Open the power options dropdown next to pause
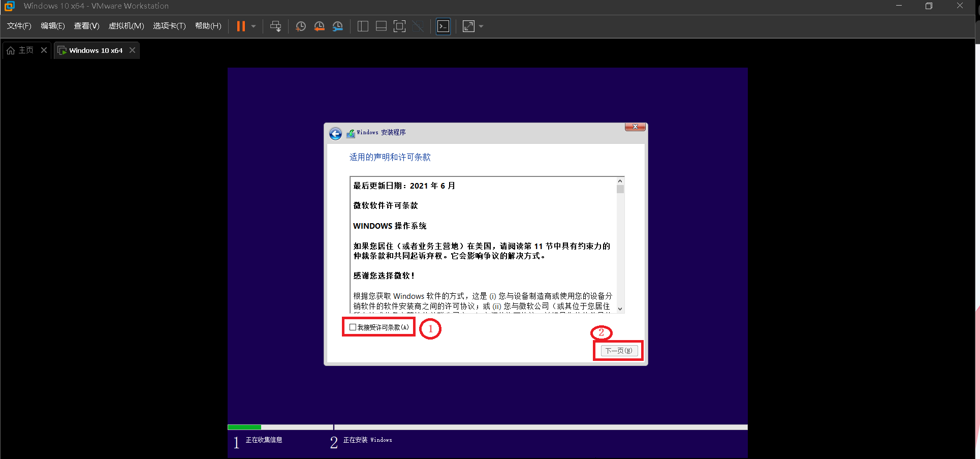 point(254,26)
